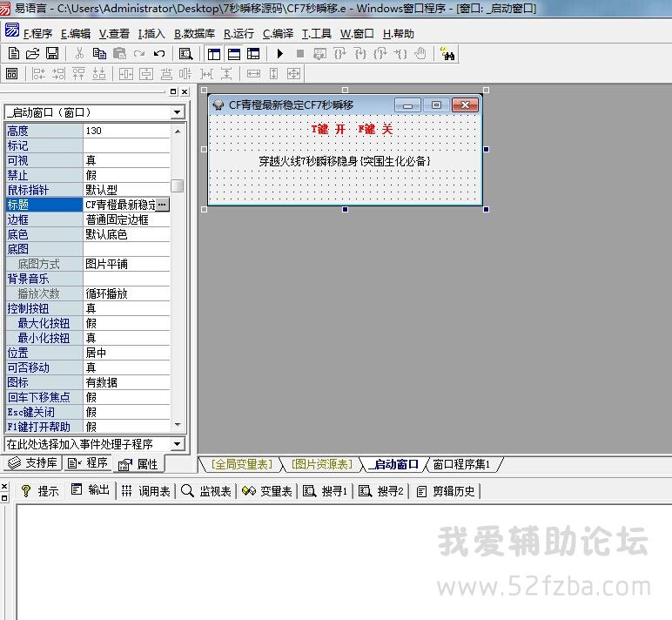Viewport: 672px width, 620px height.
Task: Click the Copy icon in the toolbar
Action: [x=100, y=54]
